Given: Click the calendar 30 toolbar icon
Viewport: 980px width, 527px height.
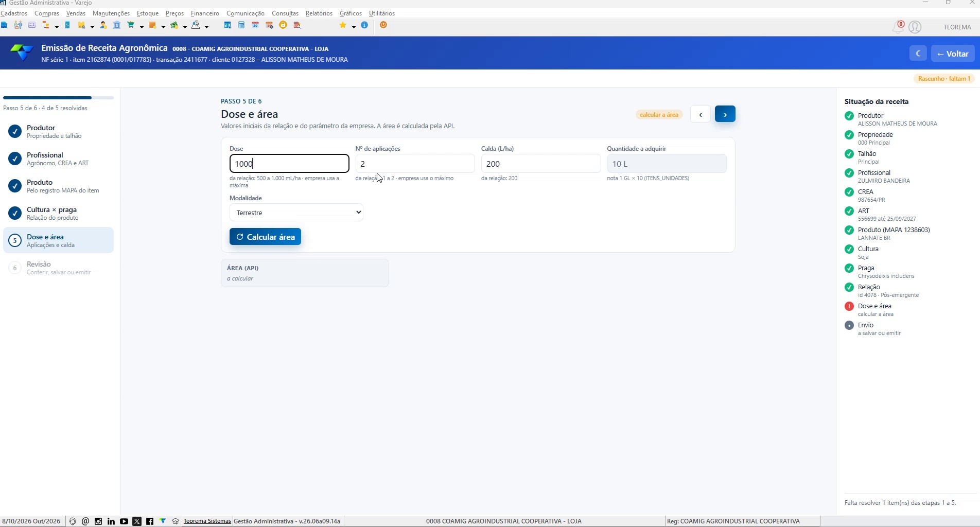Looking at the screenshot, I should (x=255, y=25).
